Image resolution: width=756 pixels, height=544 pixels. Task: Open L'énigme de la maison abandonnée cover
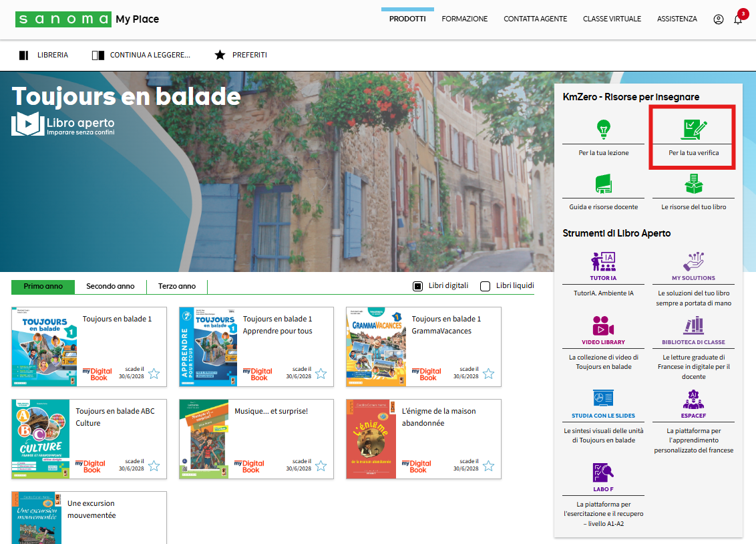point(371,439)
